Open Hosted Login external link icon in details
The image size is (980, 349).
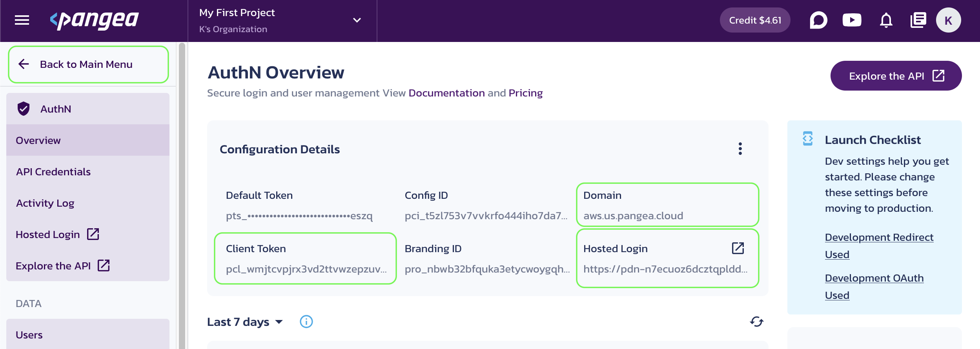coord(738,248)
